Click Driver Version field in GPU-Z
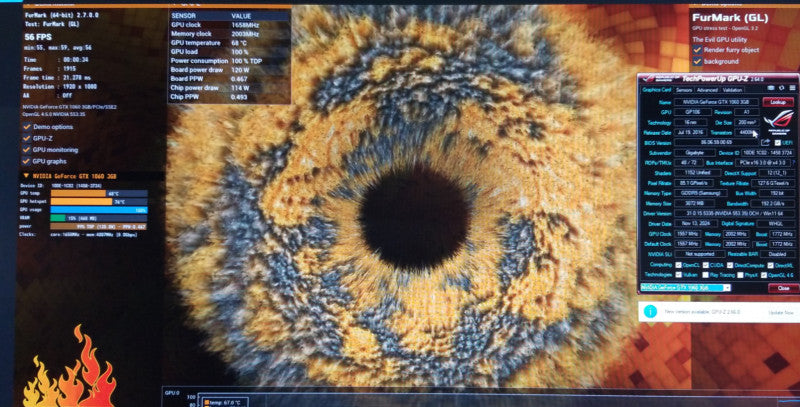The width and height of the screenshot is (800, 407). [x=734, y=213]
